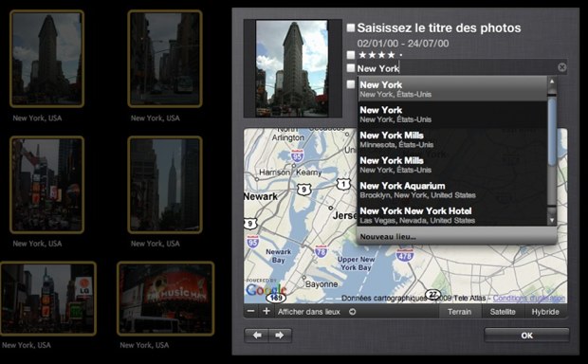Select Empire State Building thumbnail
Viewport: 588px width, 364px height.
click(x=165, y=185)
